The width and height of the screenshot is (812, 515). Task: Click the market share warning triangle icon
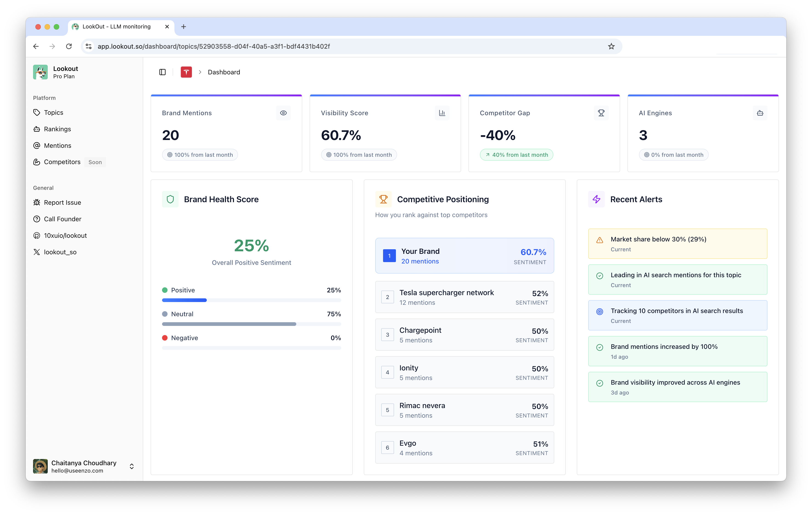(599, 240)
